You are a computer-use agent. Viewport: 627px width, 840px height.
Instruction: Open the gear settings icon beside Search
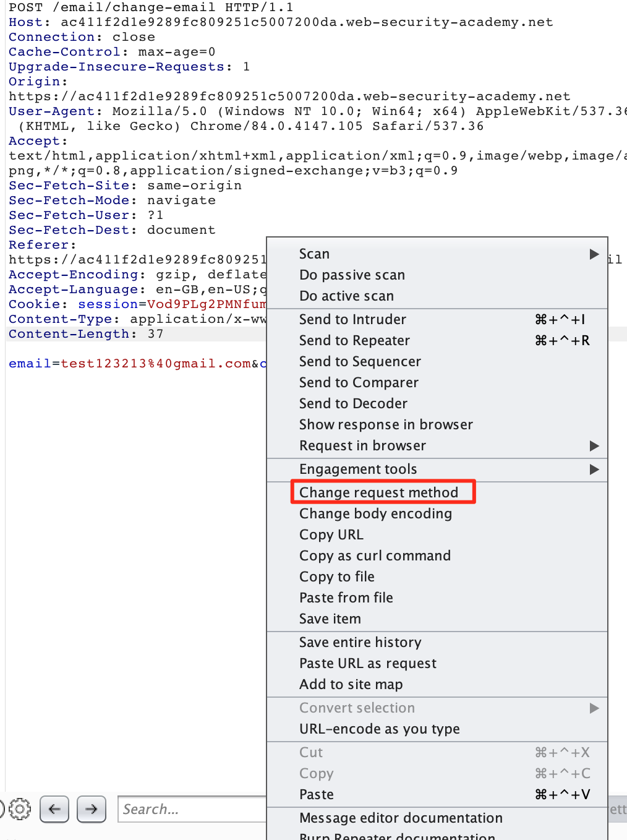[20, 808]
